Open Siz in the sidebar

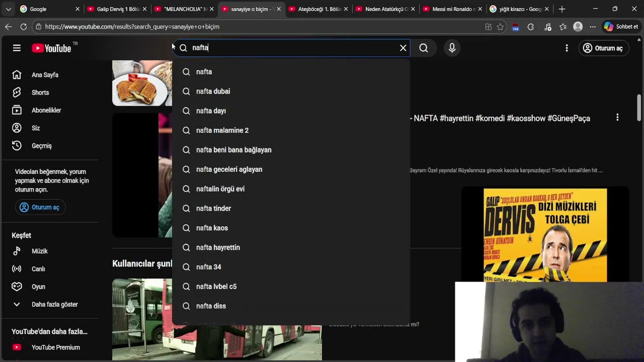pos(49,128)
